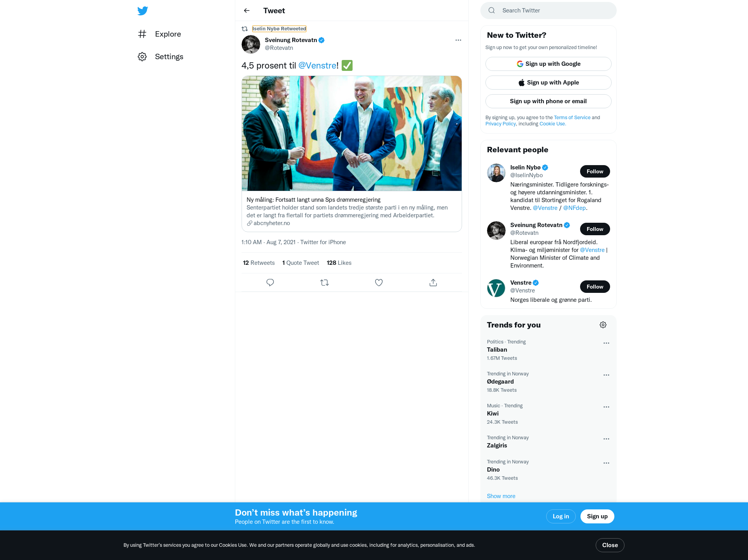The width and height of the screenshot is (748, 560).
Task: Open Trends settings gear icon
Action: (x=603, y=325)
